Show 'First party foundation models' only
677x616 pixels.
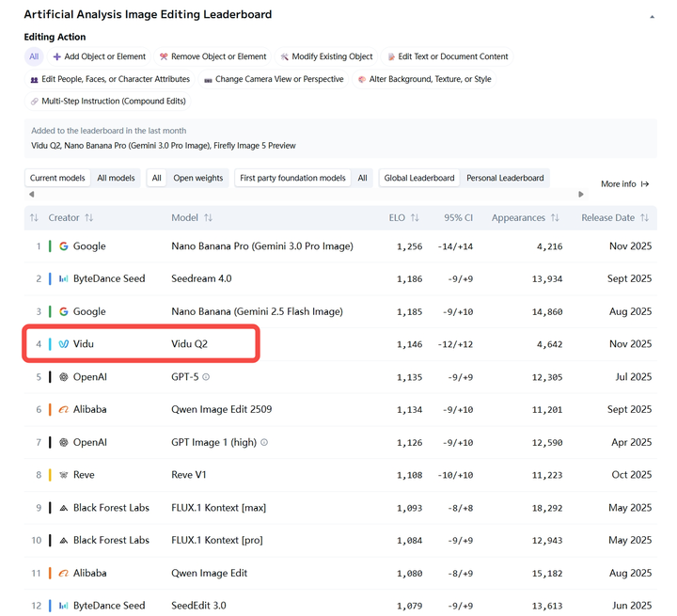click(x=292, y=178)
